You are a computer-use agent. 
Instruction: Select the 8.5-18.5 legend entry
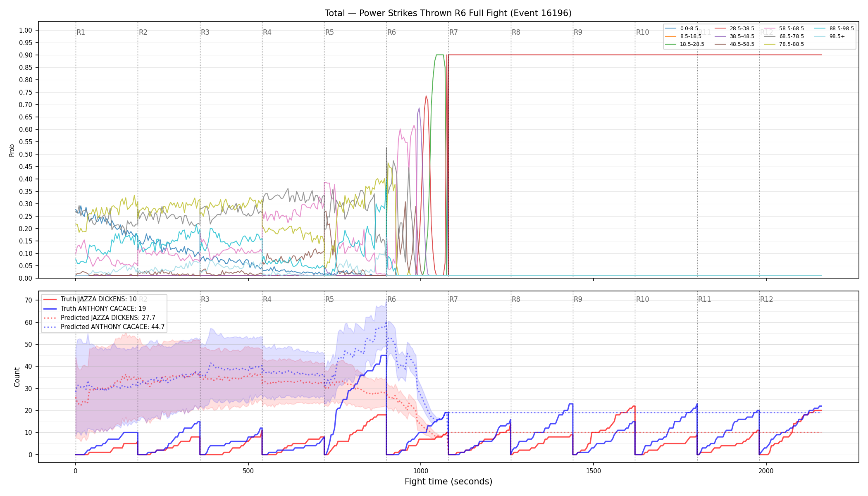pos(682,36)
